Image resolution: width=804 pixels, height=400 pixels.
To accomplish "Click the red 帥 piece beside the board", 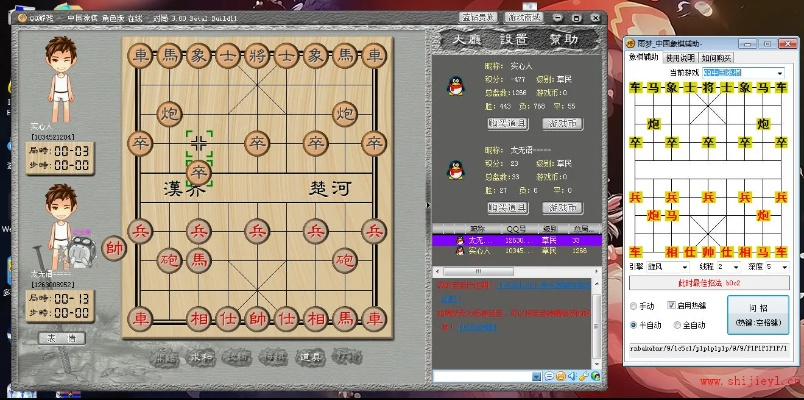I will coord(114,247).
